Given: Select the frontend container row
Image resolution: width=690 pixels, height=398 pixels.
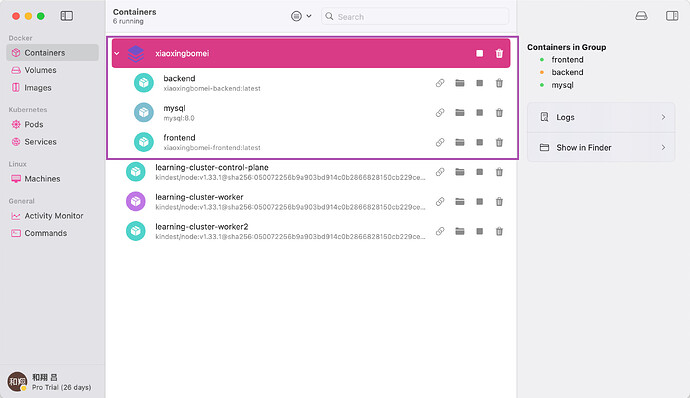Looking at the screenshot, I should [x=311, y=142].
